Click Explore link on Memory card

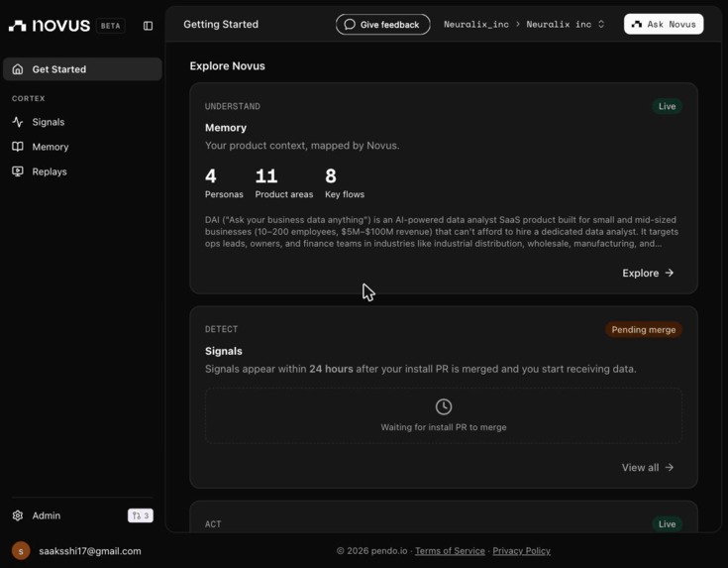(648, 273)
